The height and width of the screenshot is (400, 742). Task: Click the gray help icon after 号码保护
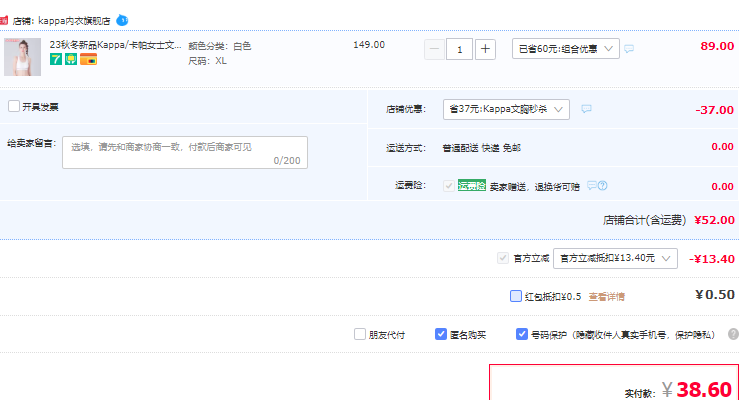(733, 334)
